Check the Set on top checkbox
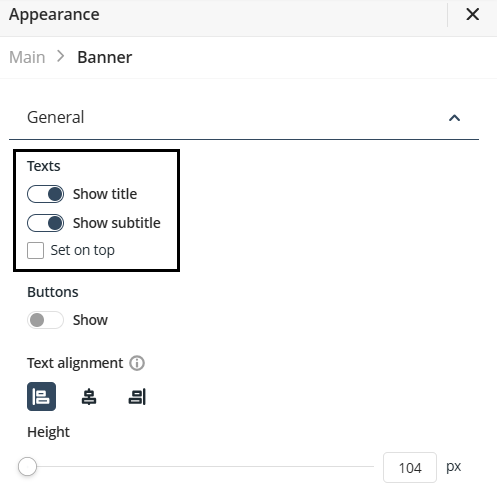This screenshot has width=497, height=494. pyautogui.click(x=35, y=250)
